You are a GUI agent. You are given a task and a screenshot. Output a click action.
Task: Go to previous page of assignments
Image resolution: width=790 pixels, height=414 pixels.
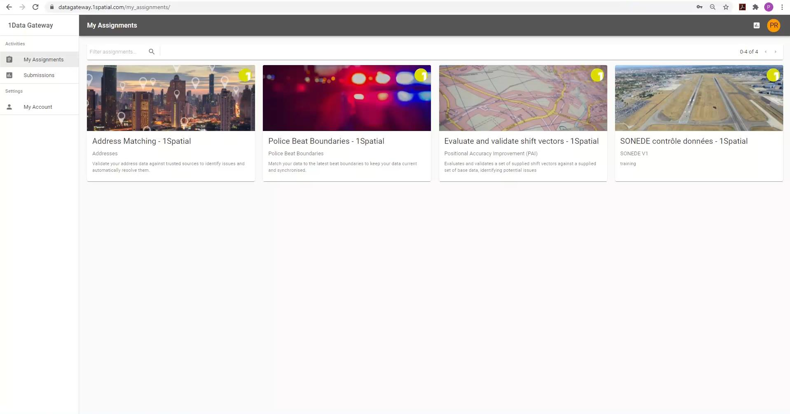(x=765, y=51)
